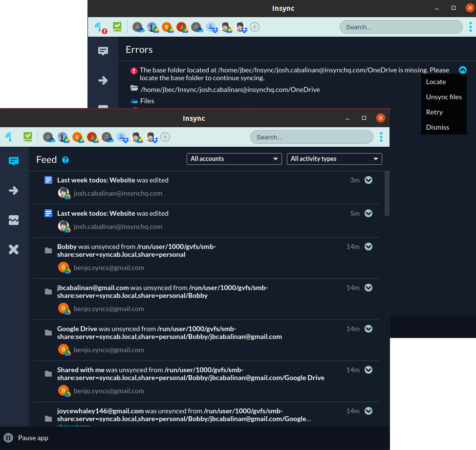This screenshot has height=450, width=476.
Task: Click the josh avatar on the 3m feed entry
Action: 64,193
